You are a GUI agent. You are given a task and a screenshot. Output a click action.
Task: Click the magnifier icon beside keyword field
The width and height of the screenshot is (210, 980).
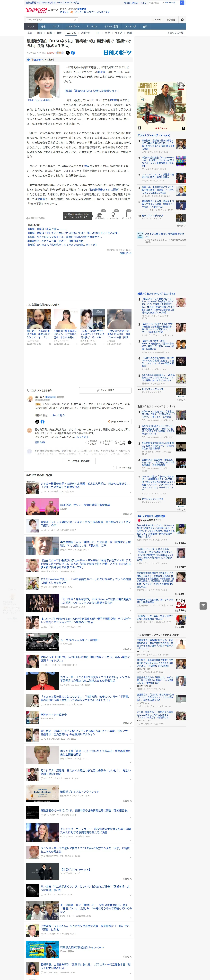pos(75,20)
